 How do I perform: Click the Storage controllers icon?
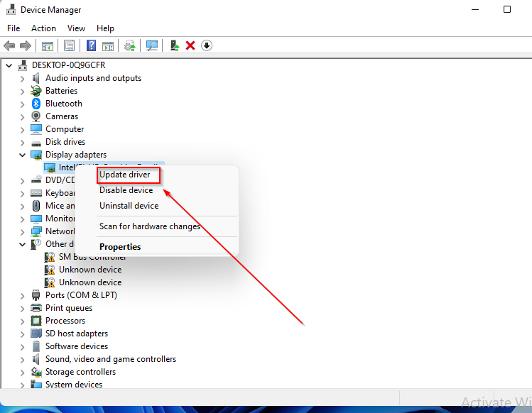(x=36, y=372)
